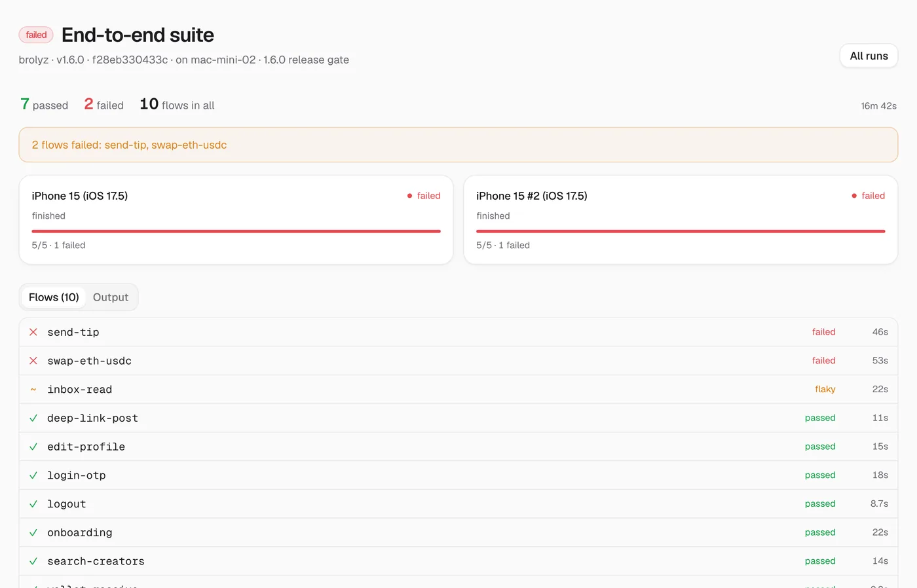Image resolution: width=917 pixels, height=588 pixels.
Task: Click the failed label on iPhone 15 (iOS 17.5) card
Action: click(428, 196)
